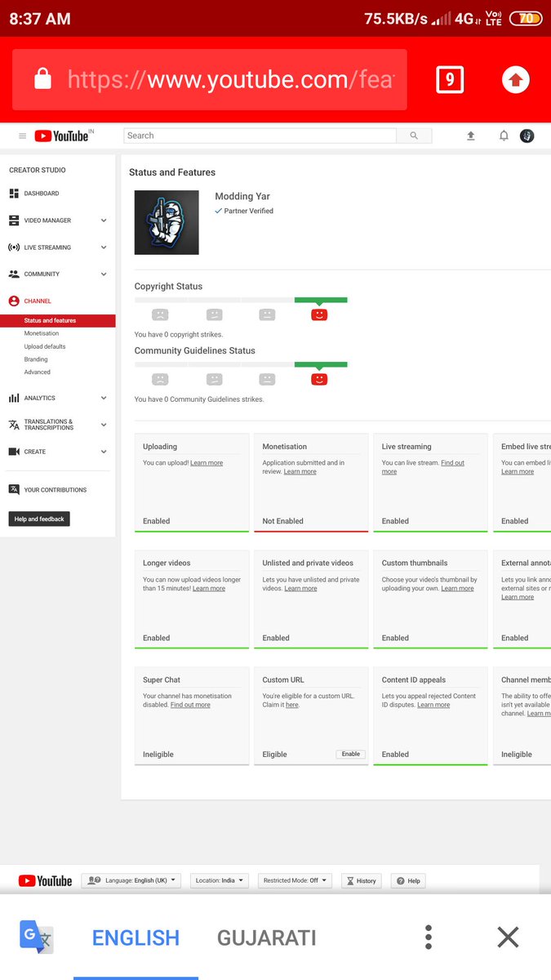551x980 pixels.
Task: Click the Translations & Transcriptions icon
Action: click(x=14, y=425)
